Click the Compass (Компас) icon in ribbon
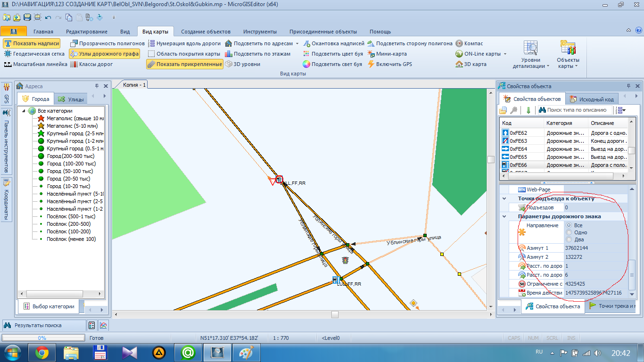The height and width of the screenshot is (362, 644). point(460,43)
